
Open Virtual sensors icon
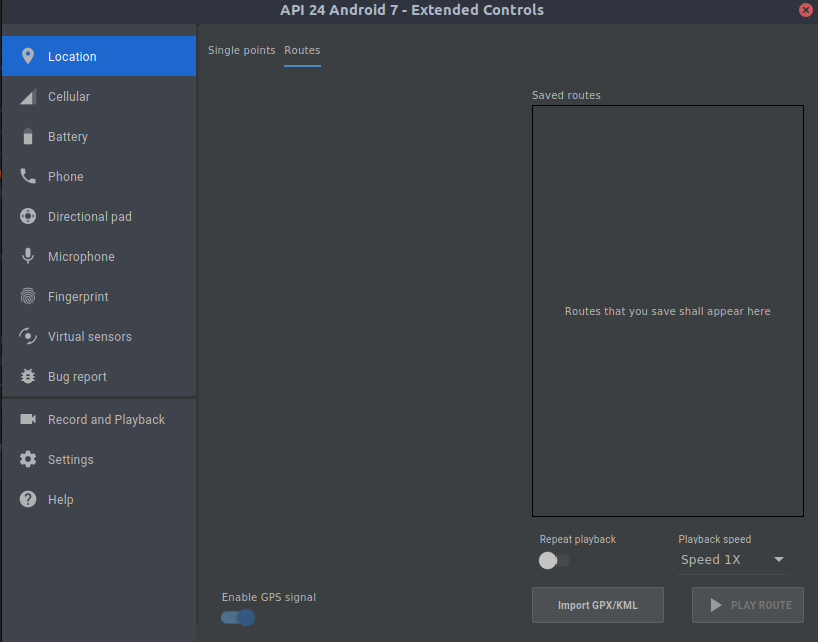[28, 337]
